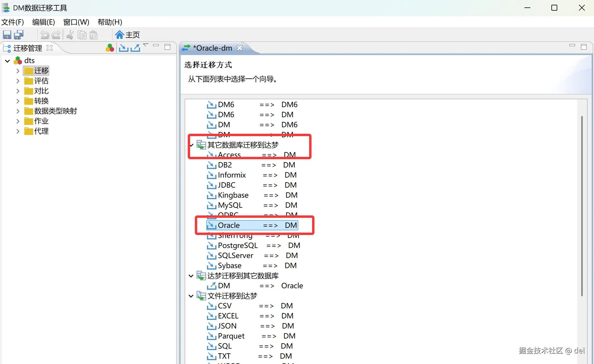Choose the Sybase ==> DM wizard
The image size is (594, 364).
[252, 265]
